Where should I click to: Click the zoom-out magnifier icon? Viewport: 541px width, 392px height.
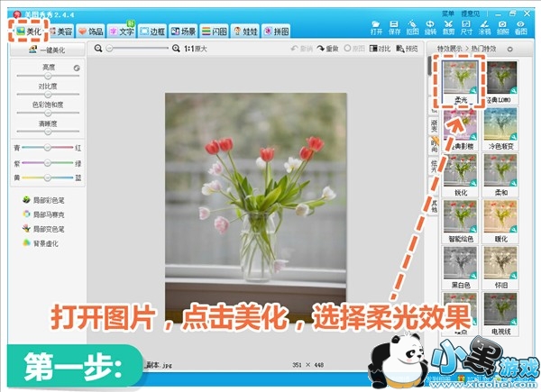click(x=98, y=49)
